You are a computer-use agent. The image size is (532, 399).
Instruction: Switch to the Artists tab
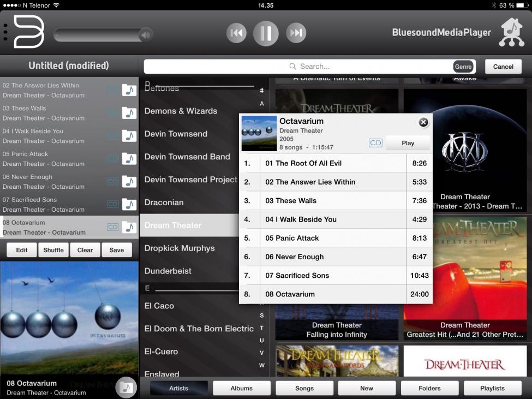178,388
